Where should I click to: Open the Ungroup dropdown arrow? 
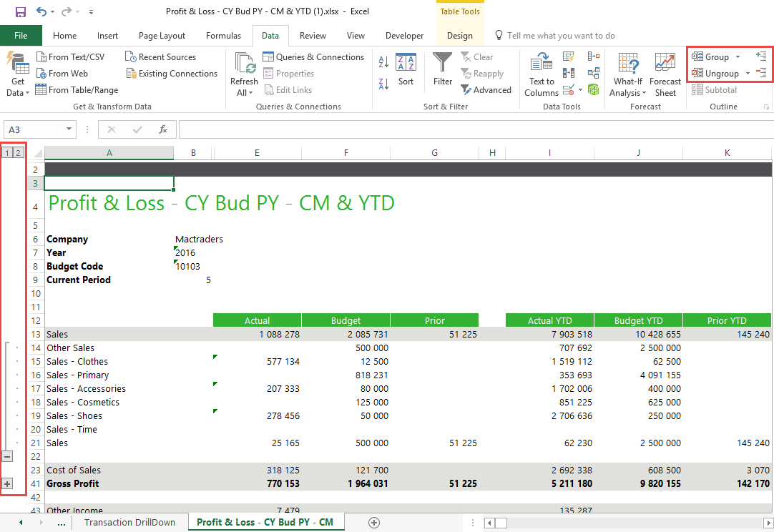[x=748, y=74]
